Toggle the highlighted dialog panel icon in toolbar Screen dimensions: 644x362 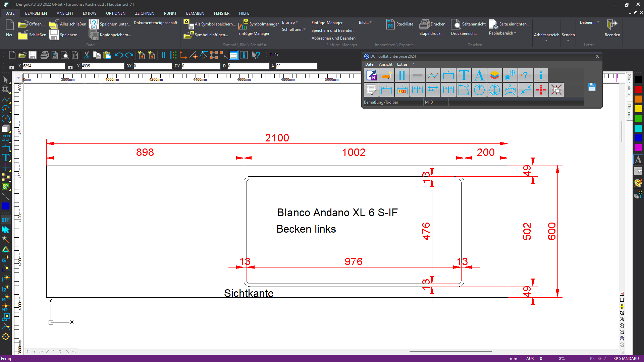tap(234, 55)
